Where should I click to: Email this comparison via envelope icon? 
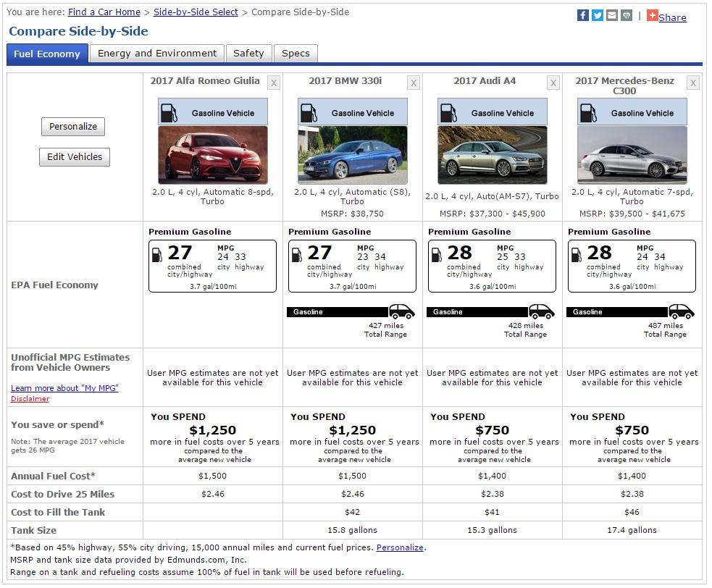coord(612,16)
